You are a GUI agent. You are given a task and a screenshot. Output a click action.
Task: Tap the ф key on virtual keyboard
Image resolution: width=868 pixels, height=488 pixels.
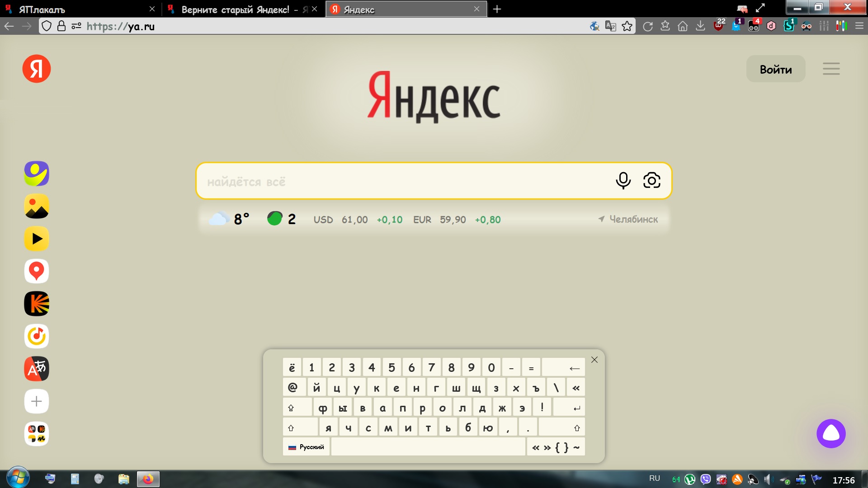[x=323, y=408]
